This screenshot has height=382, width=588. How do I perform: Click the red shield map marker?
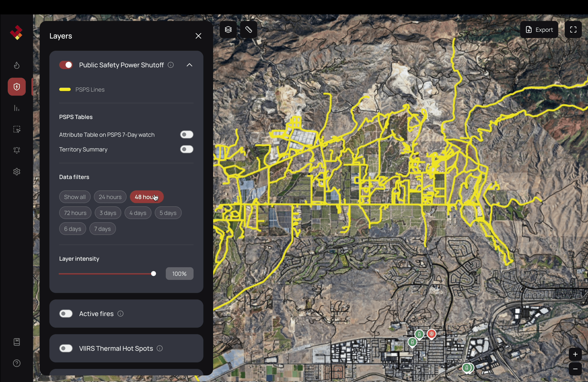point(432,334)
